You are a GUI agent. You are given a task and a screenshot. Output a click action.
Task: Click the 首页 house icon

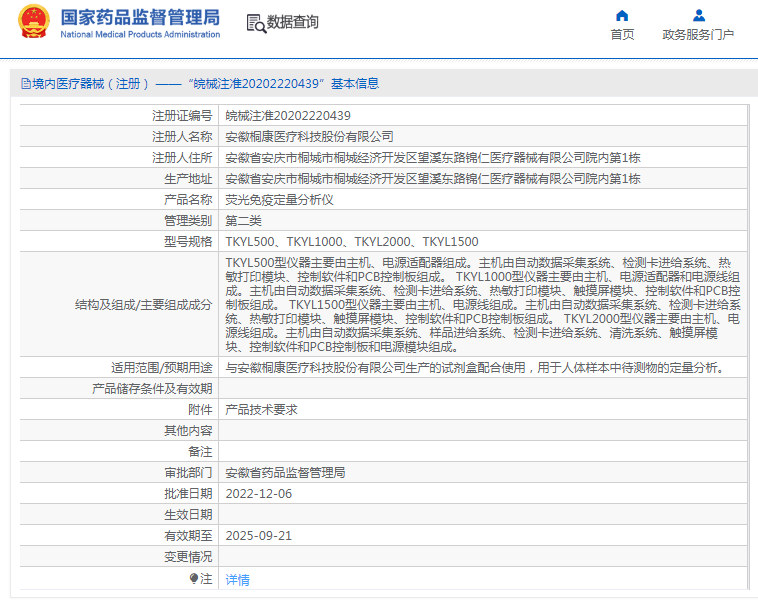click(x=622, y=15)
